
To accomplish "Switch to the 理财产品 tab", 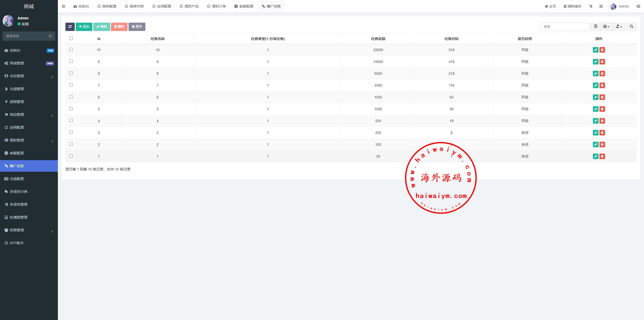I will click(x=189, y=6).
